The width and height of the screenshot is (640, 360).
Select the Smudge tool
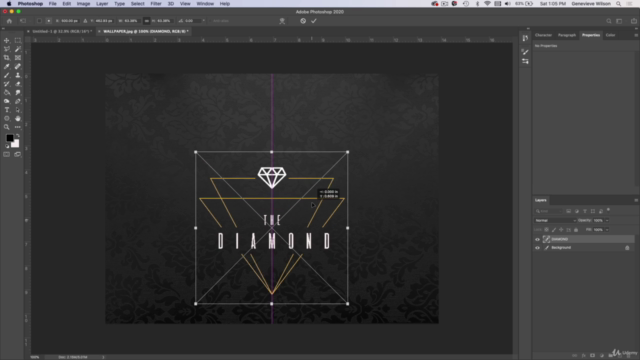18,93
